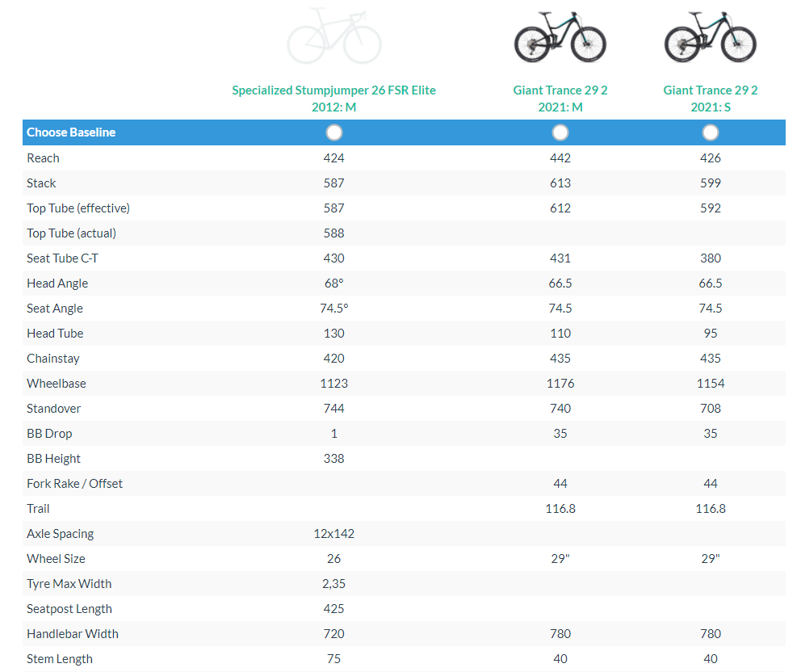The image size is (801, 672).
Task: Click the Seatpost Length row label
Action: point(69,609)
